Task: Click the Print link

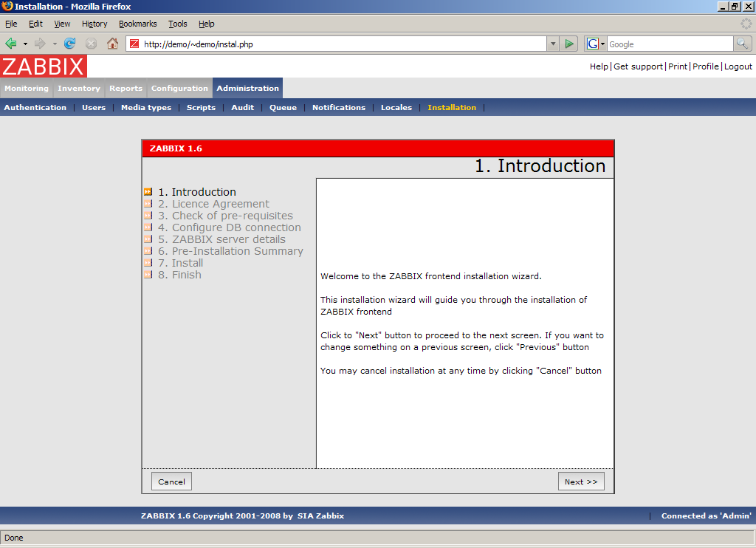Action: [x=678, y=66]
